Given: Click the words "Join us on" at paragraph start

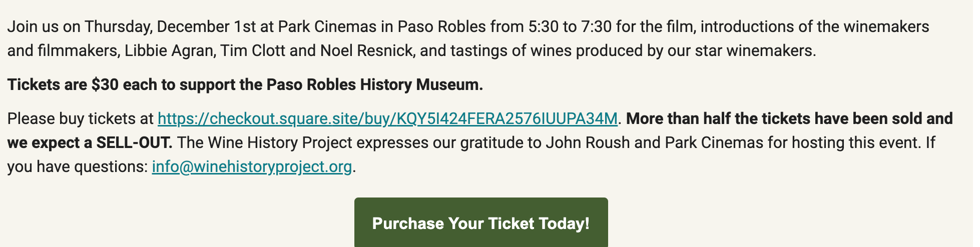Looking at the screenshot, I should pyautogui.click(x=44, y=26).
